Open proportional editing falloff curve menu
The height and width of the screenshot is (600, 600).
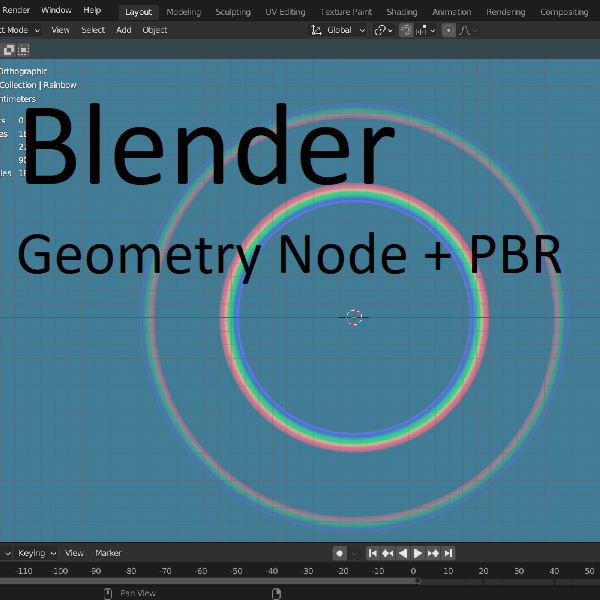468,30
